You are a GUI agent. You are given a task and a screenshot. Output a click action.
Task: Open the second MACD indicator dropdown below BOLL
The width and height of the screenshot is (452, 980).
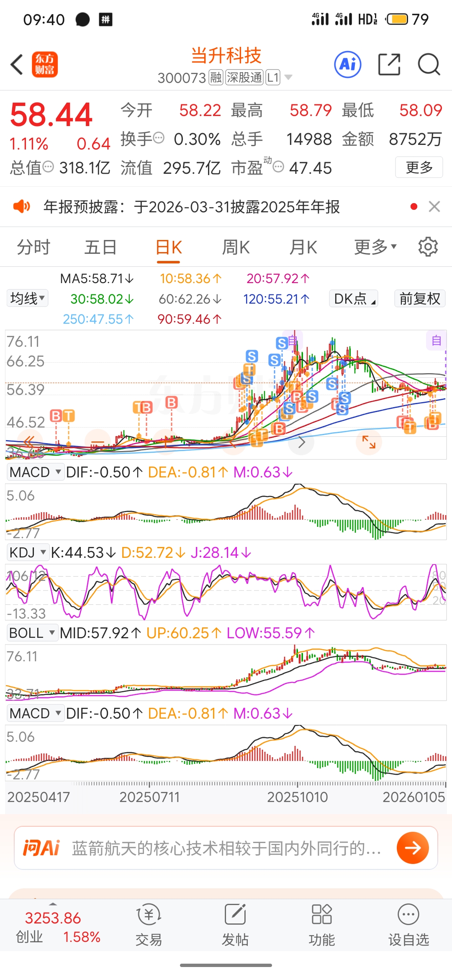[x=35, y=713]
